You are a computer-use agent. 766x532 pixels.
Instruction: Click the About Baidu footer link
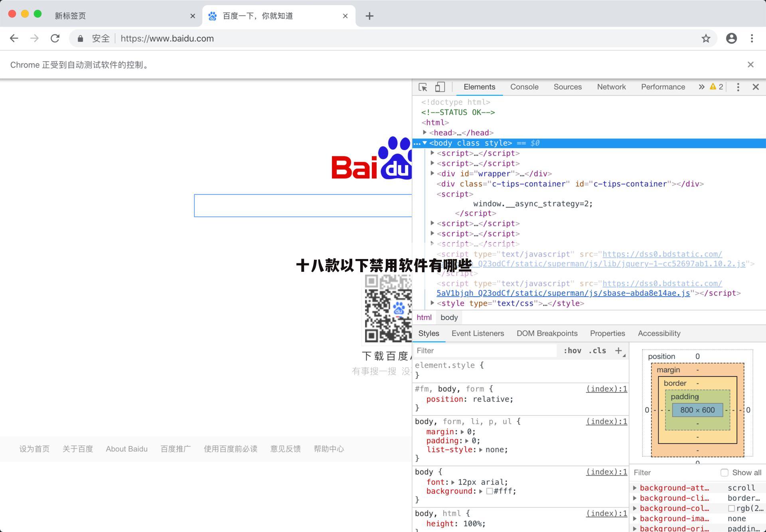(126, 449)
